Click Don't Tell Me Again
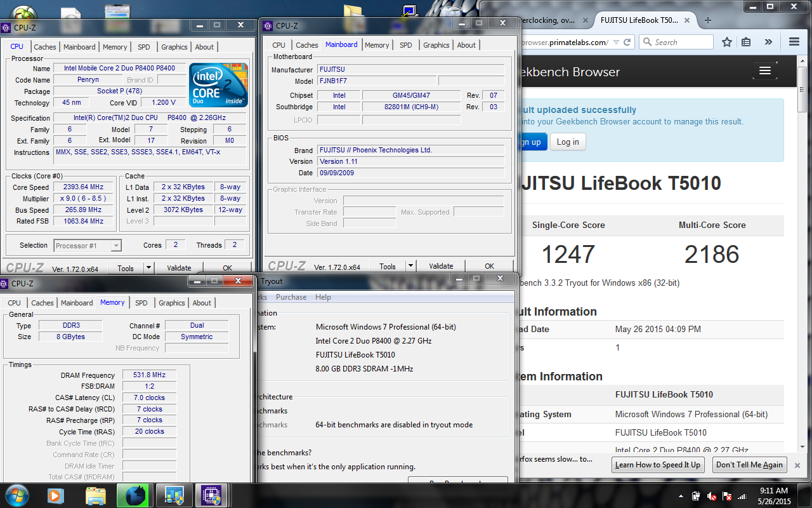The width and height of the screenshot is (812, 508). pyautogui.click(x=749, y=465)
